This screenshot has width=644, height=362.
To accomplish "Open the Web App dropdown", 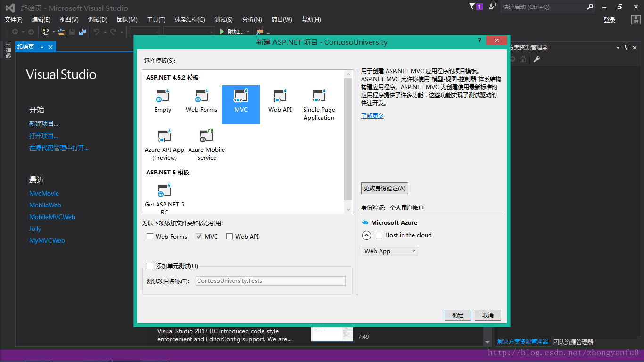I will (x=390, y=251).
